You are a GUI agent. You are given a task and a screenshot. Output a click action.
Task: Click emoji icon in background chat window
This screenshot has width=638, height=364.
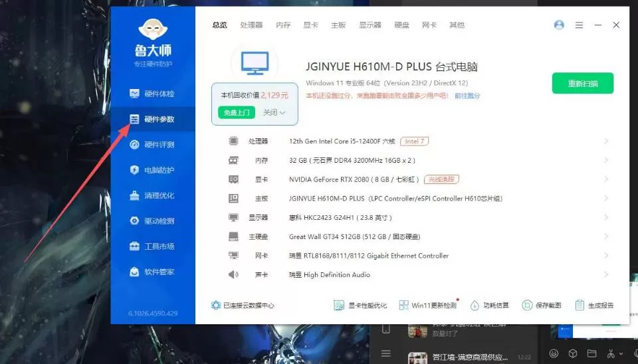click(554, 353)
